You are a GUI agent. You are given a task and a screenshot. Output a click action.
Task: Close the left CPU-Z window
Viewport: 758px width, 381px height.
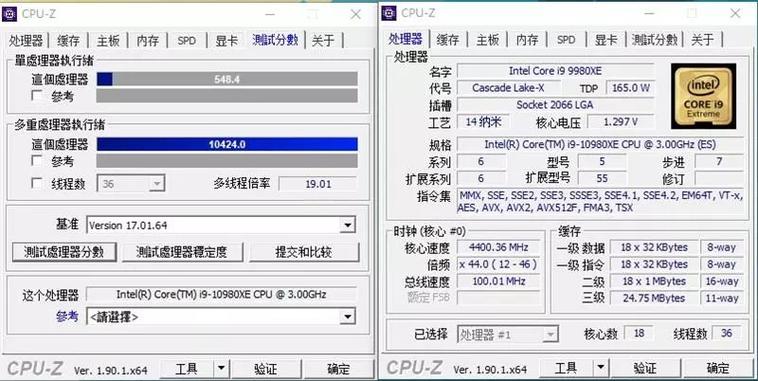356,15
